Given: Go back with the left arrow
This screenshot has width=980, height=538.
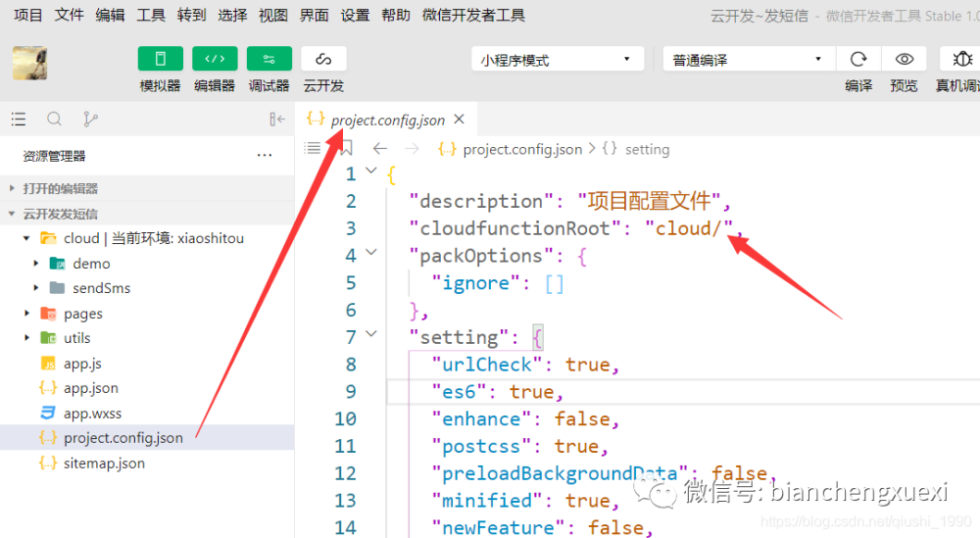Looking at the screenshot, I should pos(380,148).
